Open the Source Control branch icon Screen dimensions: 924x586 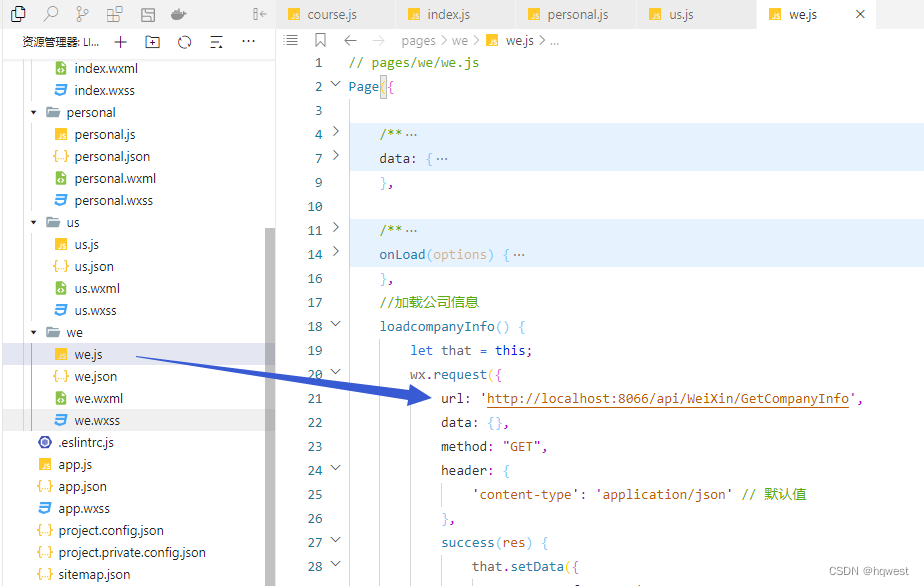[82, 14]
